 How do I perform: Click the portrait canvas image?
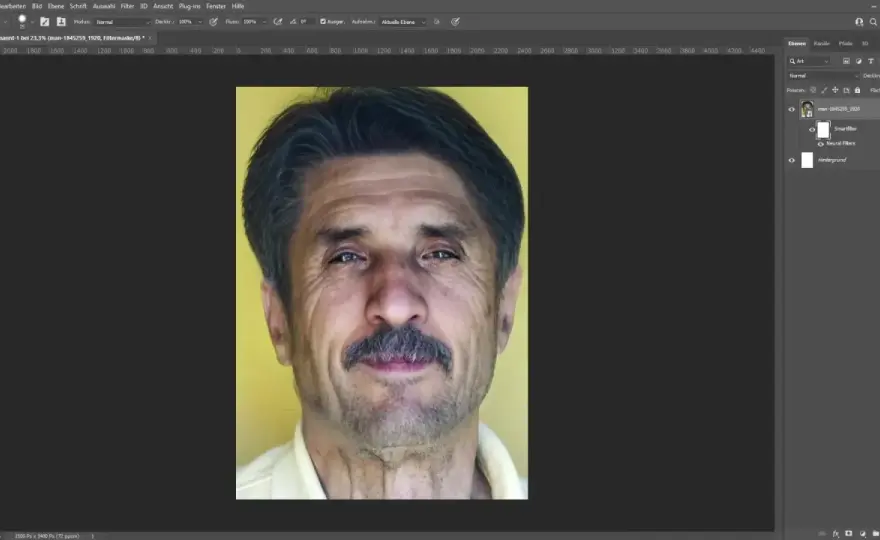[x=382, y=292]
